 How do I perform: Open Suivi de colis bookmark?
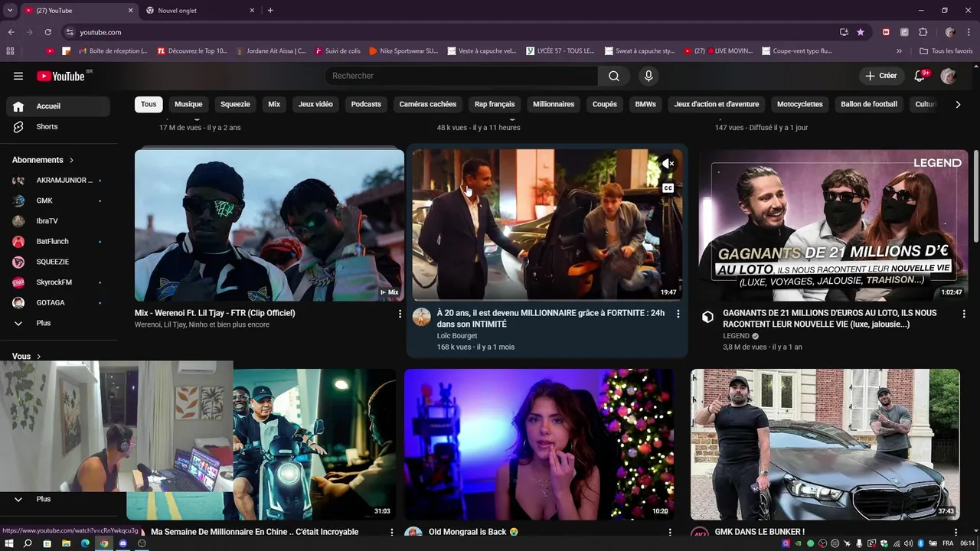337,51
